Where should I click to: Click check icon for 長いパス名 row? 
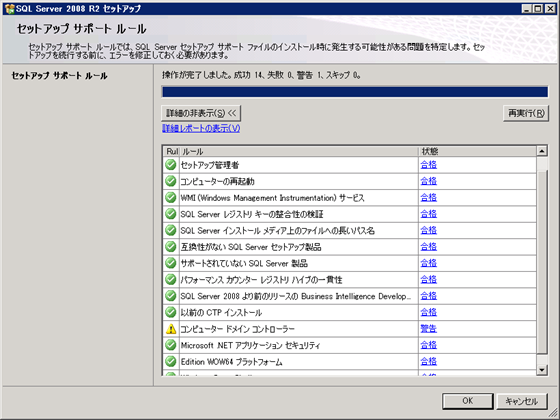171,231
